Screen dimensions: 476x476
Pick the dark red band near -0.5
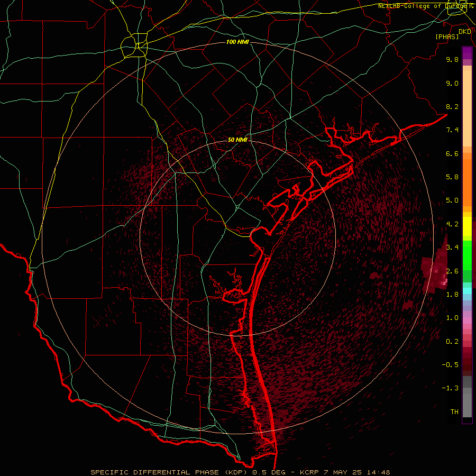point(467,364)
